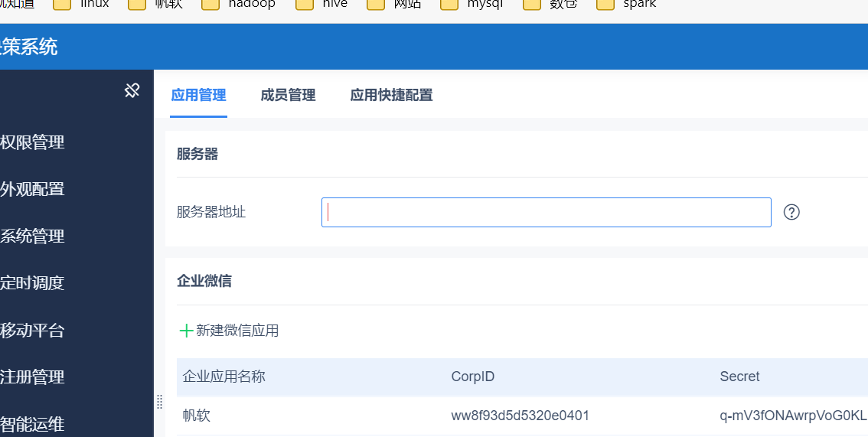Screen dimensions: 868x437
Task: Unpin the sidebar with the pin icon
Action: pos(132,90)
